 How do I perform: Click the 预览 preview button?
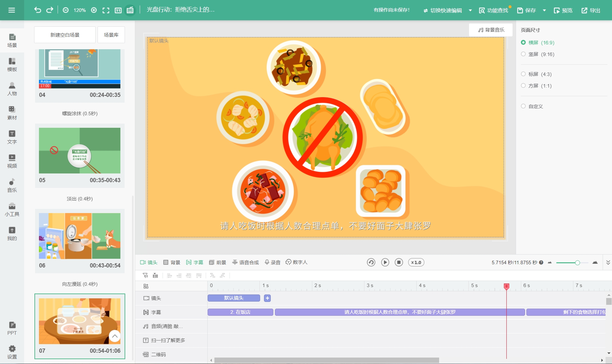[x=563, y=11]
